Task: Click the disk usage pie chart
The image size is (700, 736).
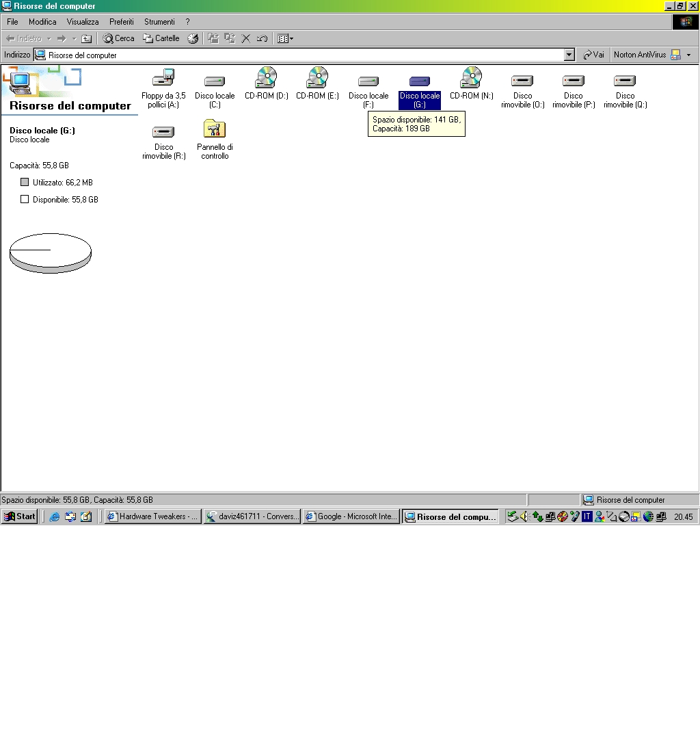Action: coord(50,252)
